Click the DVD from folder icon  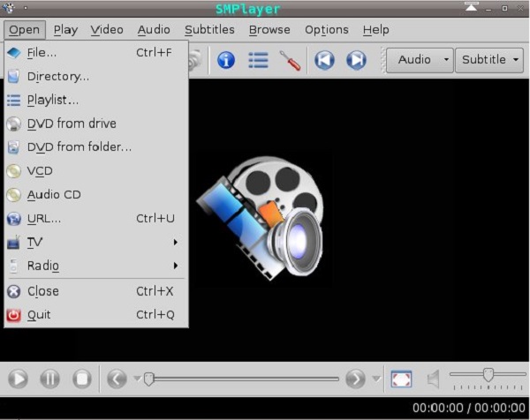pos(13,147)
